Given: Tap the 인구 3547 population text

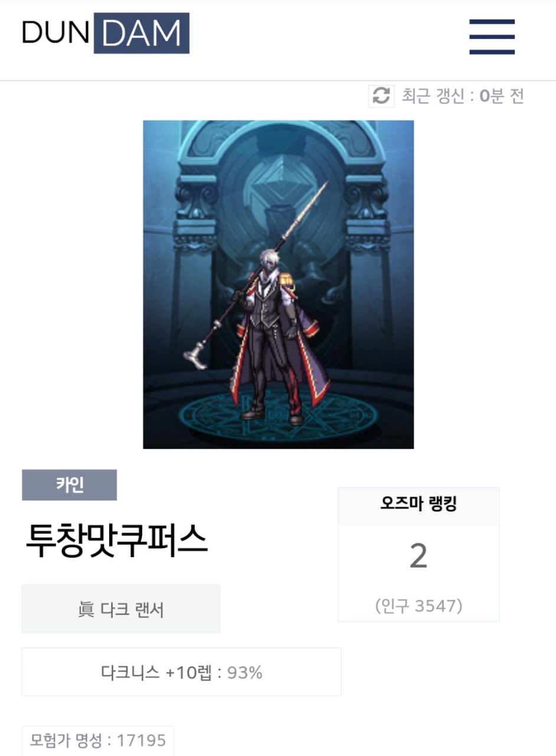Looking at the screenshot, I should (418, 606).
